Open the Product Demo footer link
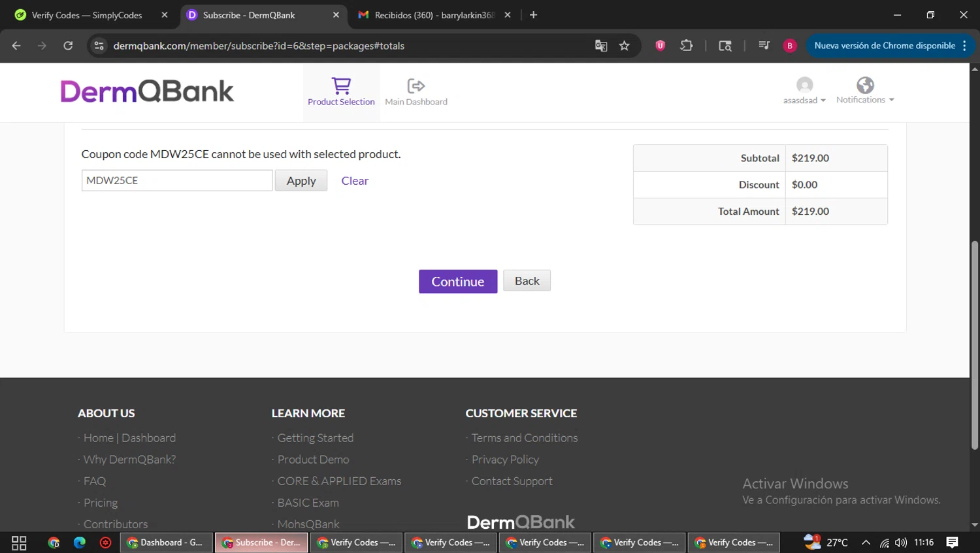The height and width of the screenshot is (553, 980). pos(313,460)
